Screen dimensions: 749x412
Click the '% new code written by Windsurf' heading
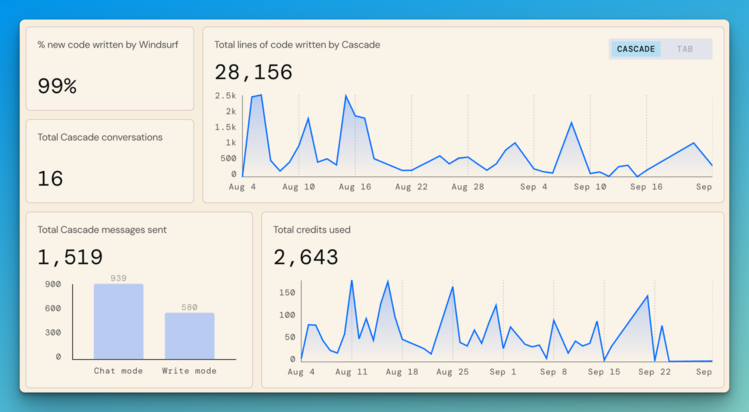(x=108, y=45)
